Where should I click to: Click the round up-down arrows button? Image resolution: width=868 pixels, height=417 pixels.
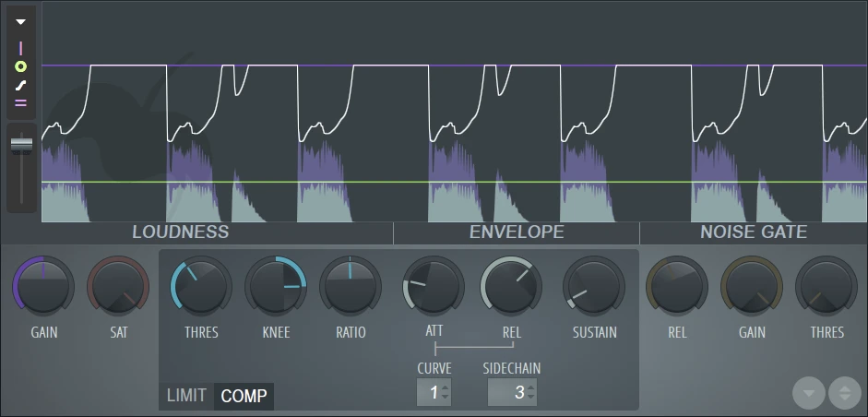pos(844,393)
